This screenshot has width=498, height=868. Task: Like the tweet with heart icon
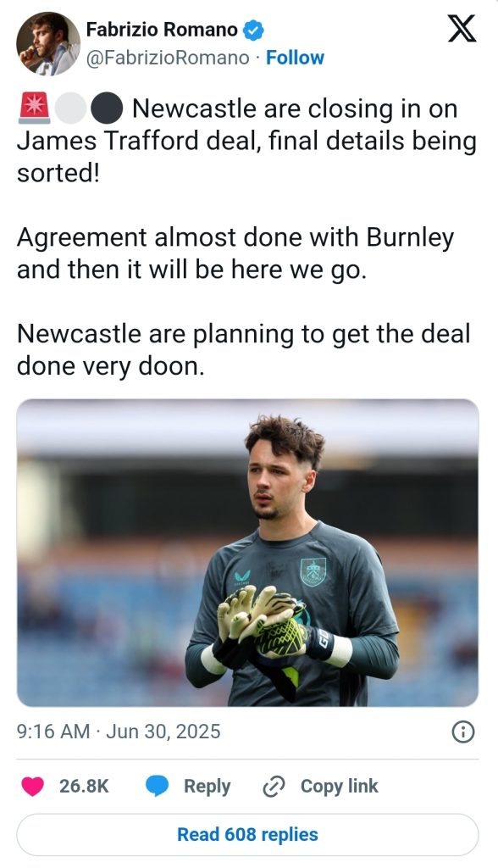[33, 786]
